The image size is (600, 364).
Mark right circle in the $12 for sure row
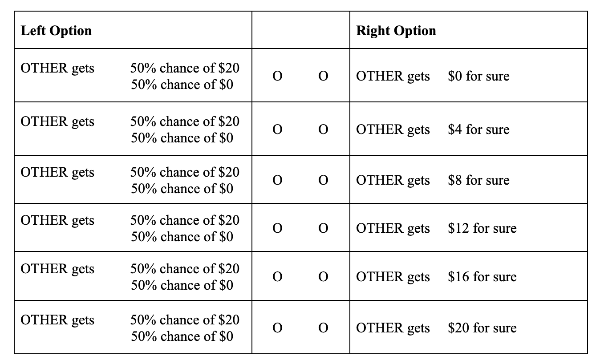tap(324, 229)
